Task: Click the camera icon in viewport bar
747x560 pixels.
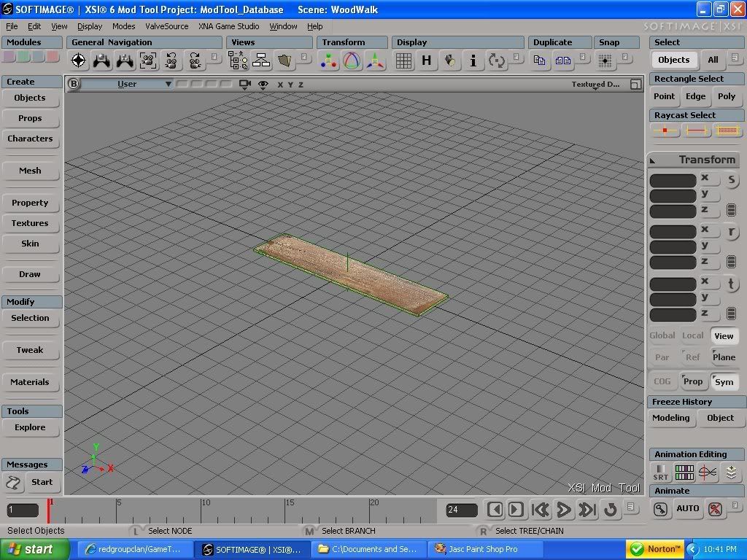Action: pyautogui.click(x=245, y=85)
